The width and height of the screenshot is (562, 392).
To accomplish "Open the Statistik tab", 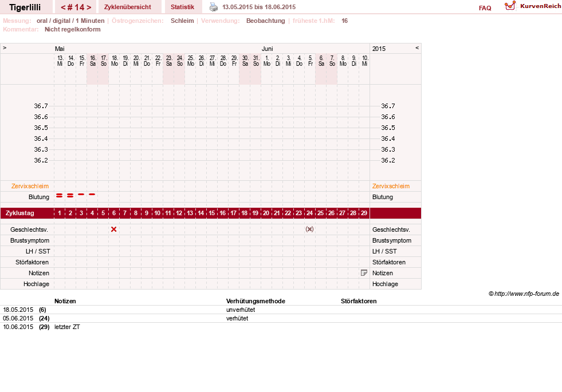I will click(182, 7).
